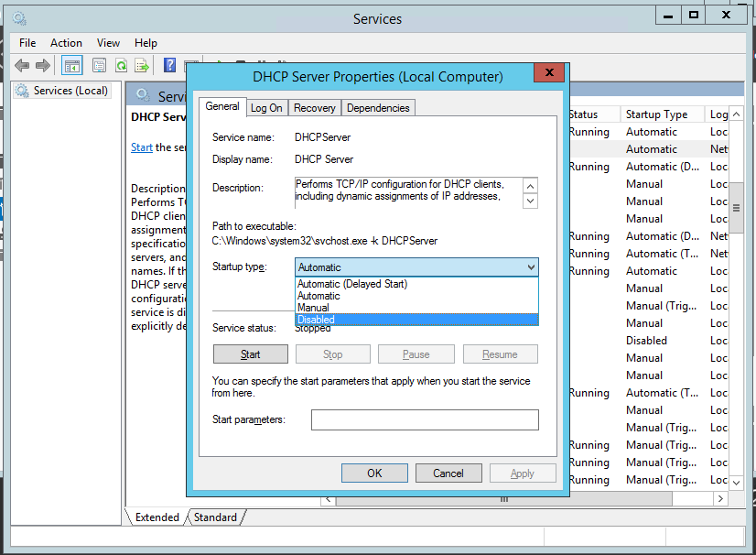
Task: Open the Action menu
Action: click(66, 43)
